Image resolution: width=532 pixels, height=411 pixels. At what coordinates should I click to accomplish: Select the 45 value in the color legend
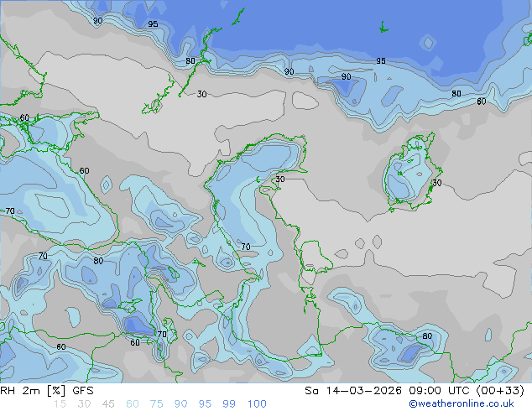pyautogui.click(x=108, y=404)
